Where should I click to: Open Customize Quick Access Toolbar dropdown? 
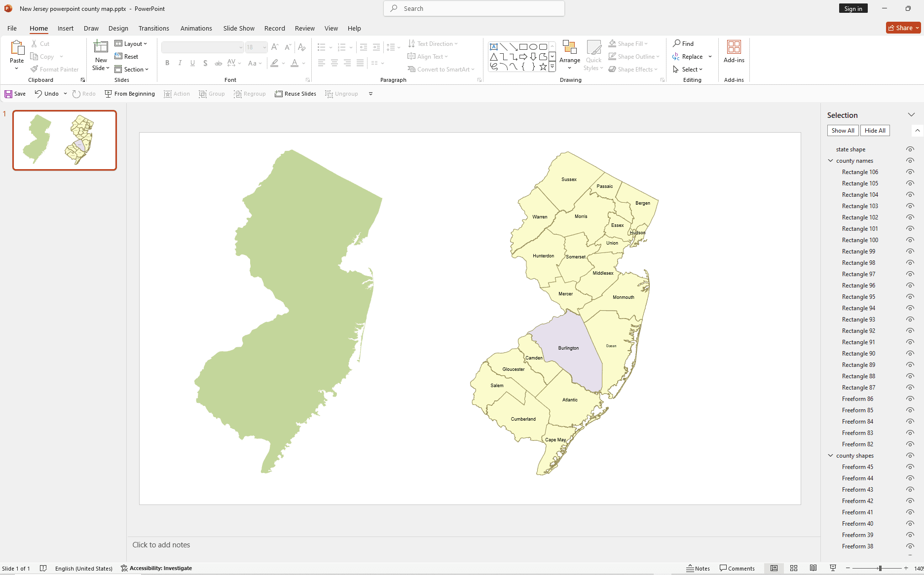370,94
